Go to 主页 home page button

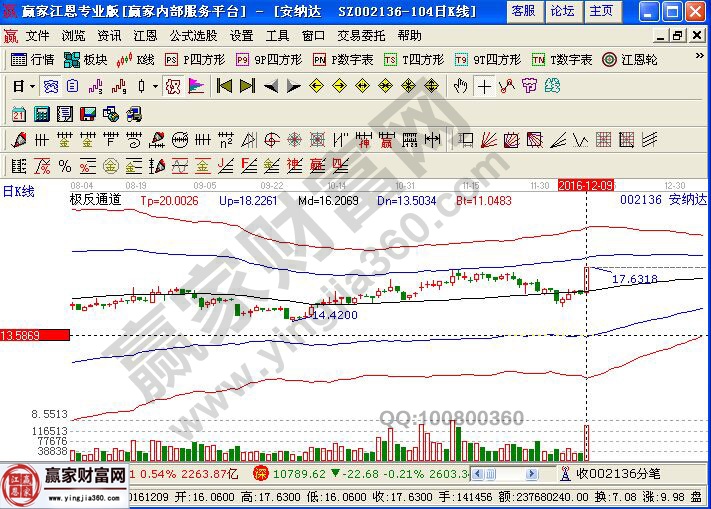click(601, 11)
